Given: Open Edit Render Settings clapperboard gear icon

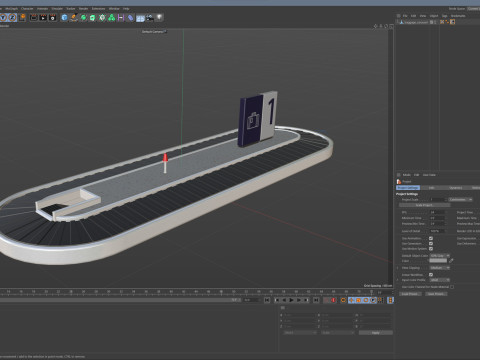Looking at the screenshot, I should point(52,18).
